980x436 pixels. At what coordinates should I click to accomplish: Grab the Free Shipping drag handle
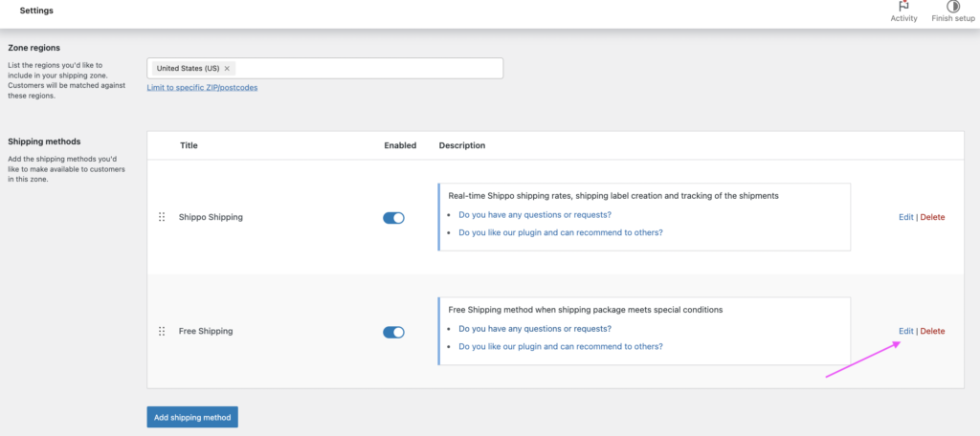tap(162, 332)
